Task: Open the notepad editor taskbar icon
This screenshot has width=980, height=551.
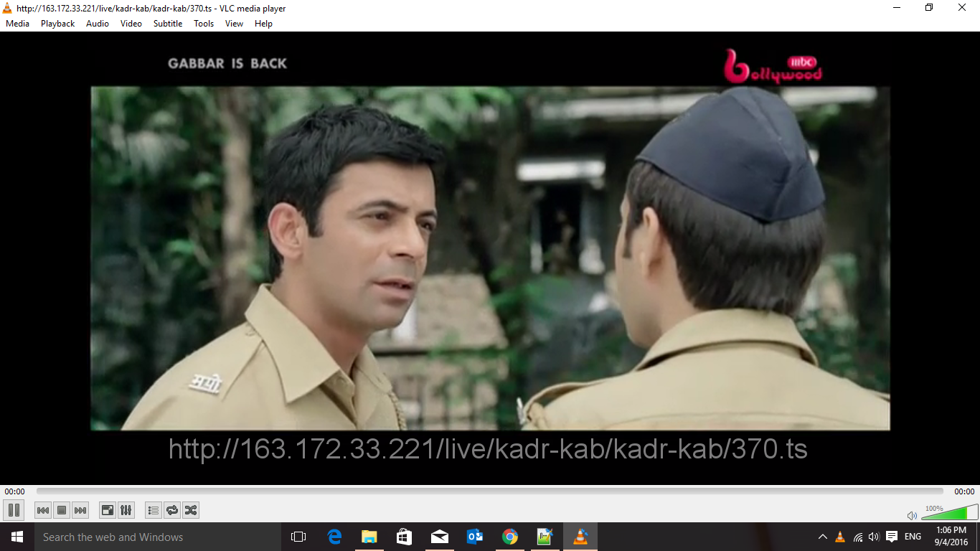Action: point(545,537)
